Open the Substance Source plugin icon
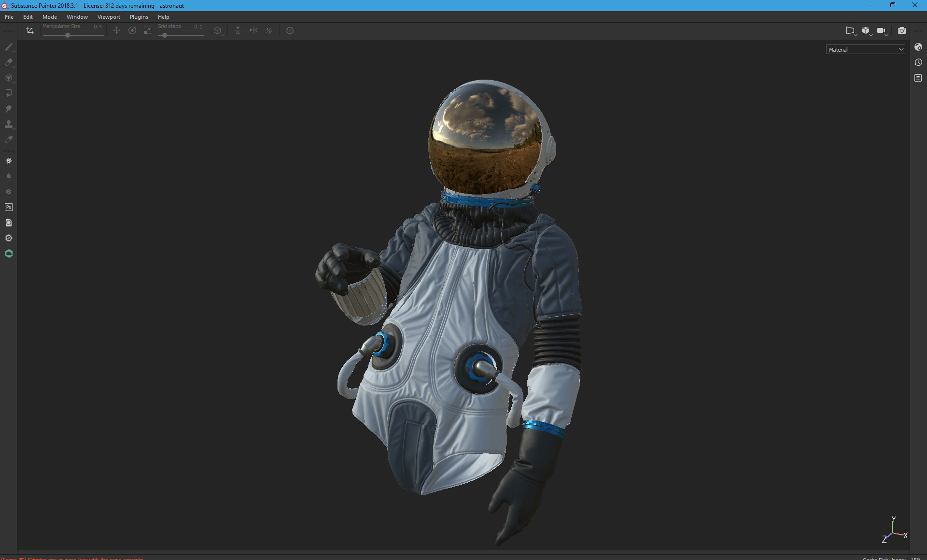The width and height of the screenshot is (927, 560). (9, 161)
